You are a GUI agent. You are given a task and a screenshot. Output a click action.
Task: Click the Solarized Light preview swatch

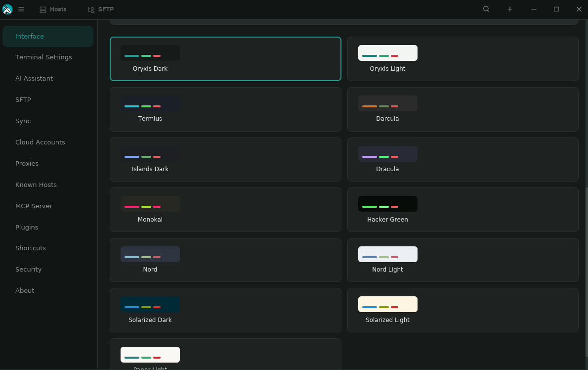(388, 304)
